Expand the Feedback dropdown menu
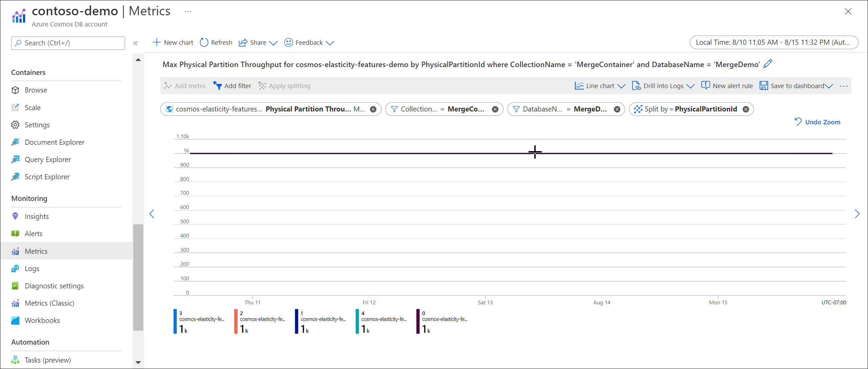Viewport: 868px width, 369px height. click(x=331, y=42)
